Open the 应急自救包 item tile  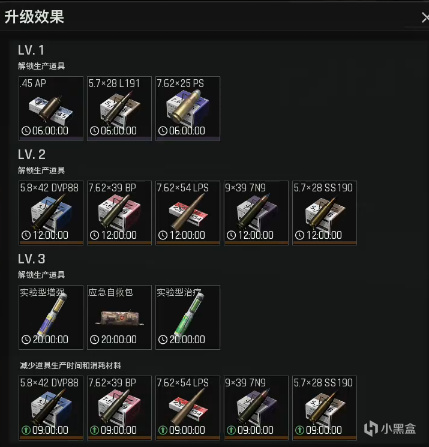(119, 317)
